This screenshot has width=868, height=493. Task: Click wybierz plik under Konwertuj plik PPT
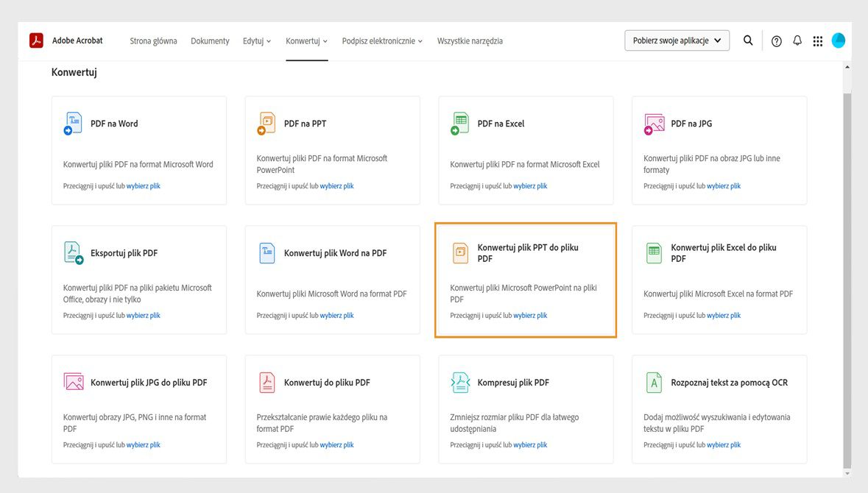point(530,316)
